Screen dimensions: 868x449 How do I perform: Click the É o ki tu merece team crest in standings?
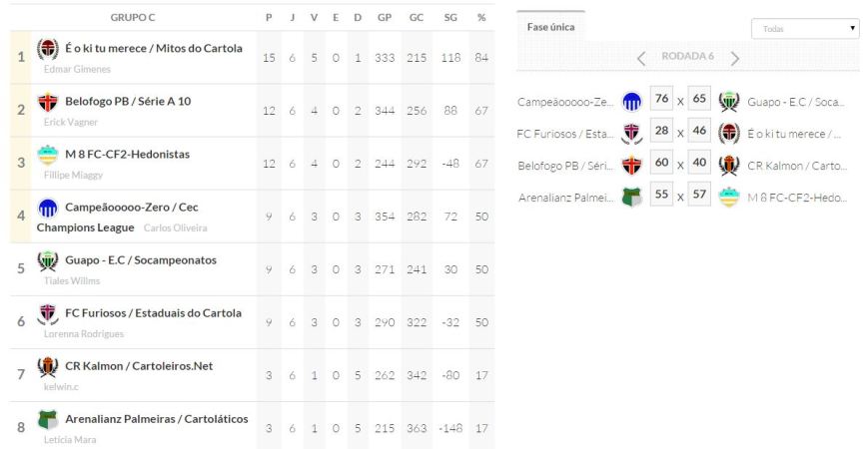[x=48, y=49]
